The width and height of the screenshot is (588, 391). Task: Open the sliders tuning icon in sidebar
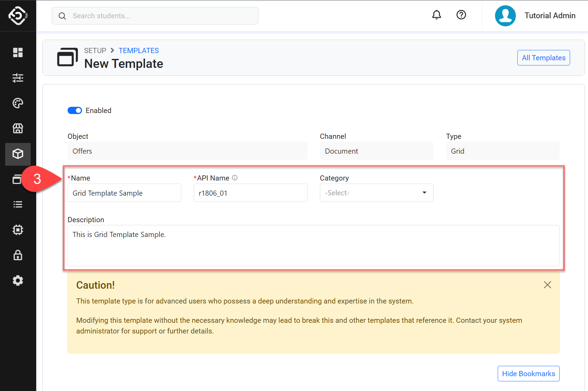(18, 78)
